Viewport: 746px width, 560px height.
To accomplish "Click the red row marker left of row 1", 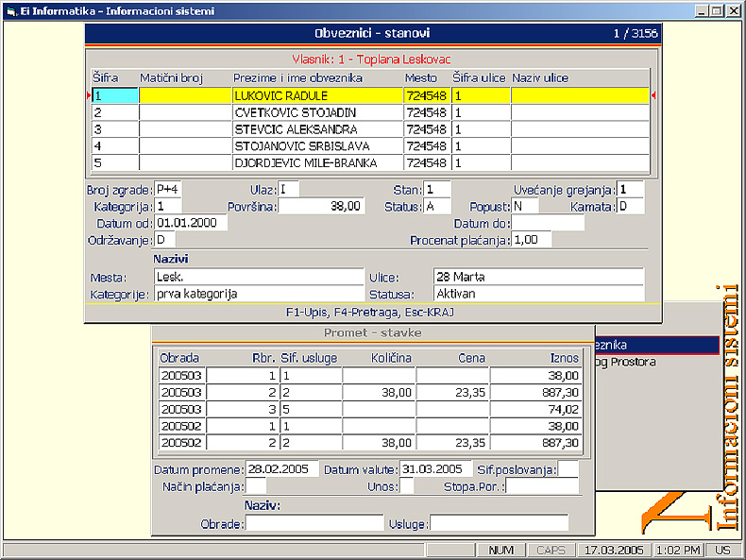I will (89, 95).
